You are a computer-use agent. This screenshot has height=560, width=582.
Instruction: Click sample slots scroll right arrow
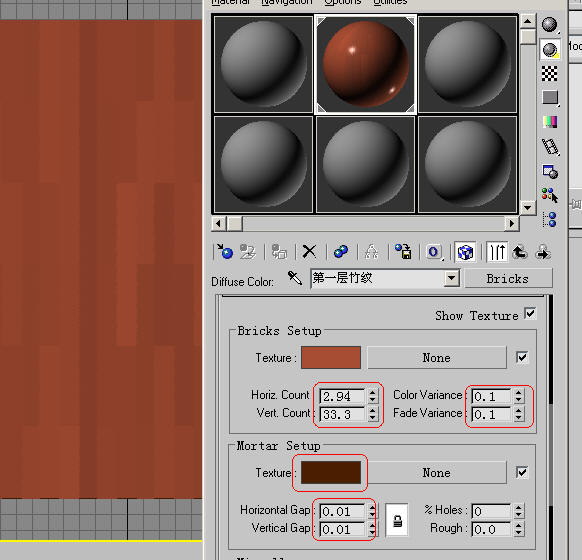coord(511,223)
